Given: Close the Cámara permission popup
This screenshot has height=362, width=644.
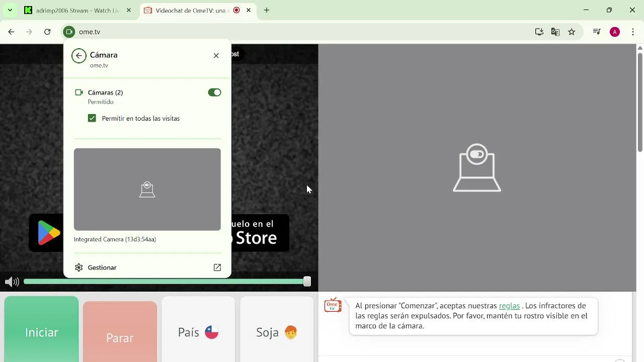Looking at the screenshot, I should (x=216, y=56).
